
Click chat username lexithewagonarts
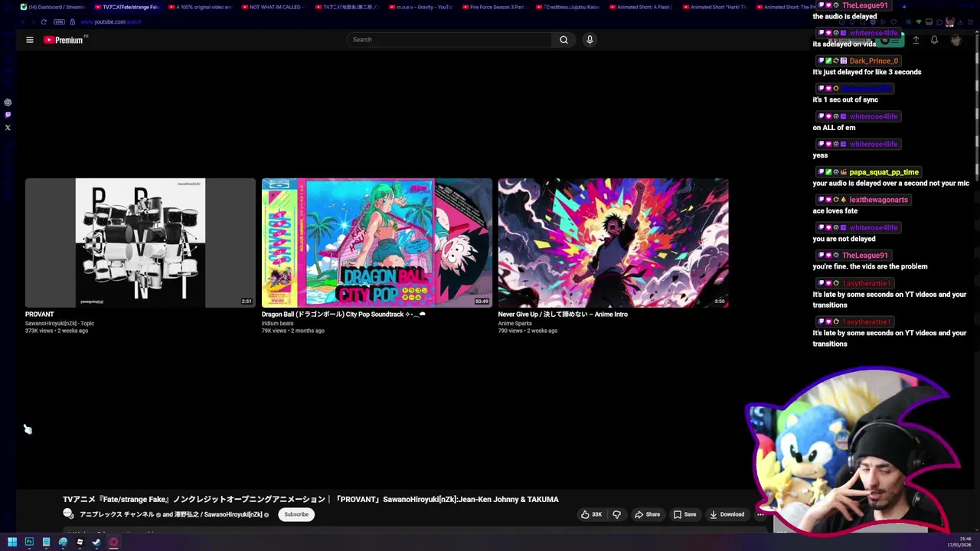878,200
